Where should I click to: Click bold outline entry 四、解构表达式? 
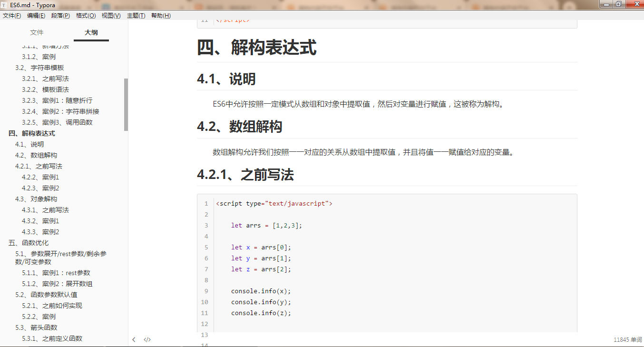[32, 133]
